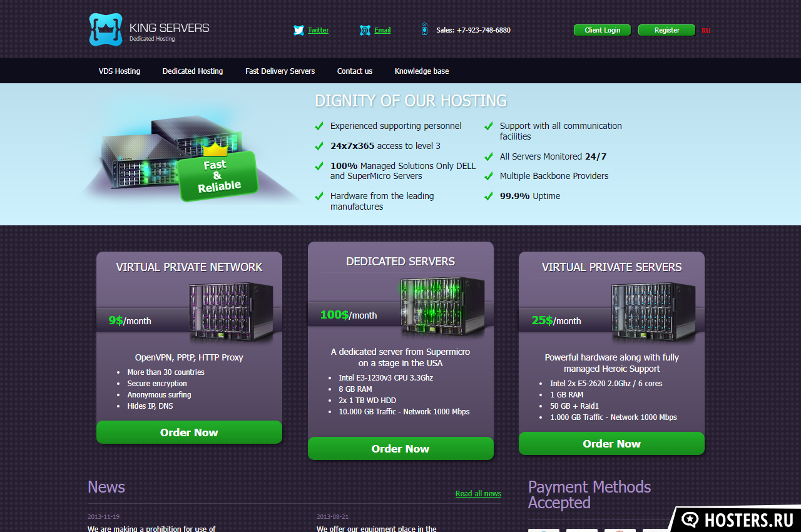Screen dimensions: 801x532
Task: Open Contact us menu item
Action: (355, 71)
